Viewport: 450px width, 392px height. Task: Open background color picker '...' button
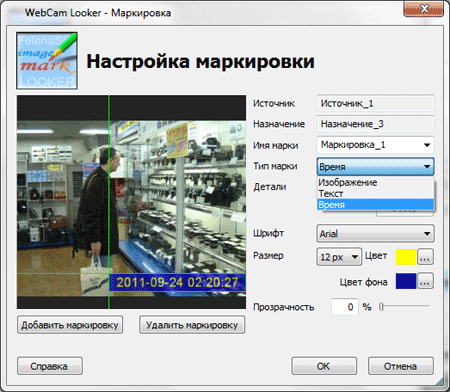425,281
